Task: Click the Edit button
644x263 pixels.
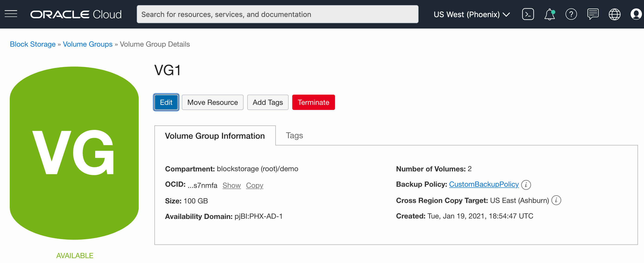Action: pyautogui.click(x=166, y=102)
